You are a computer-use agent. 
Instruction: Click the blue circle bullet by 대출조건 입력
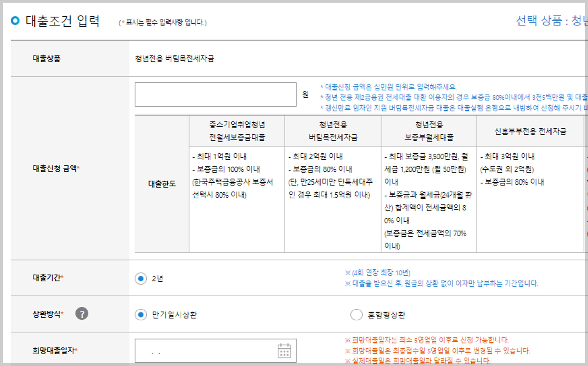pyautogui.click(x=15, y=21)
